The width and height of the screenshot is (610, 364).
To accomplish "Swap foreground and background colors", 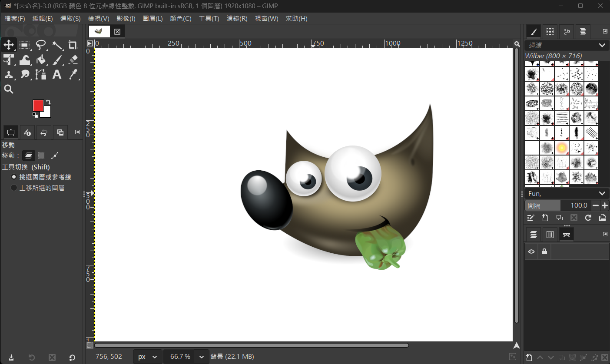I will pyautogui.click(x=48, y=102).
